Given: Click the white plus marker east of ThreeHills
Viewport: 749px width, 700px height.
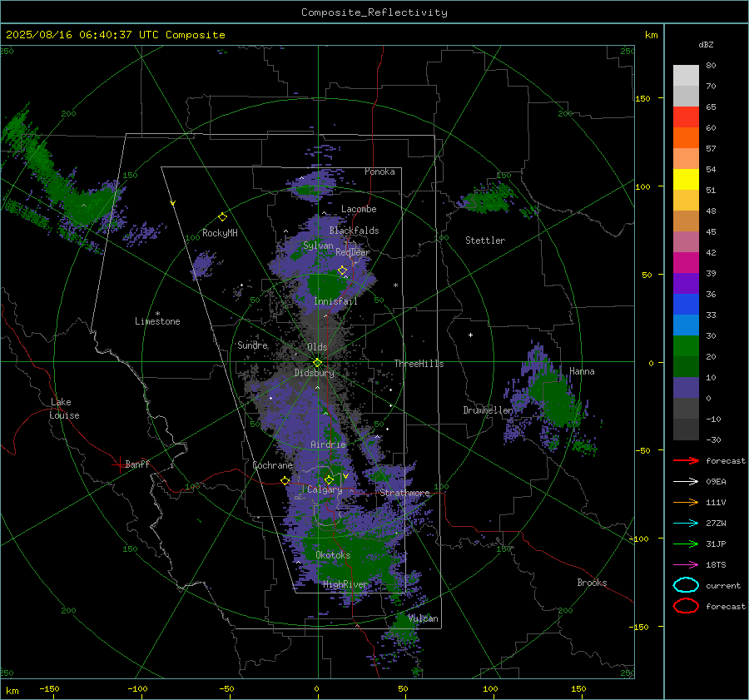Looking at the screenshot, I should point(470,335).
